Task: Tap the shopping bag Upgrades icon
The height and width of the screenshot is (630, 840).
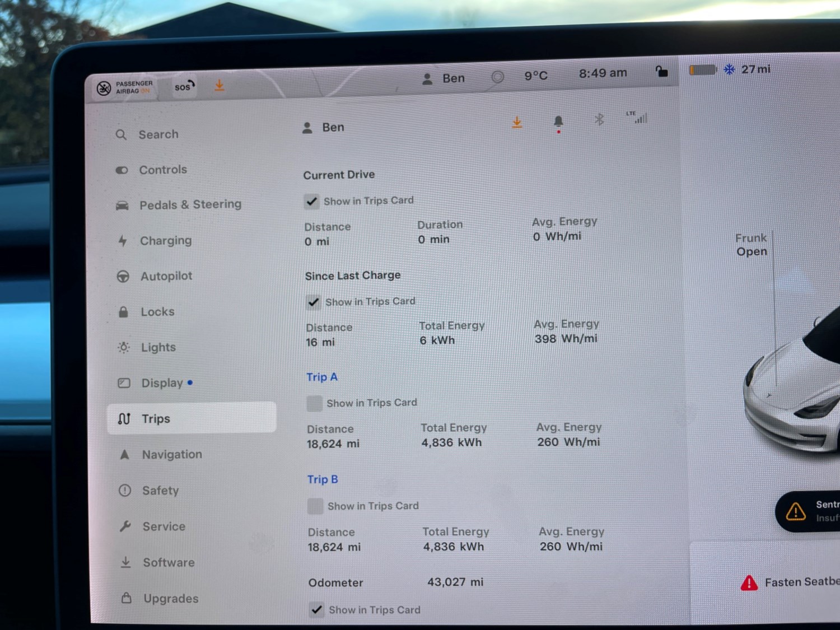Action: pos(127,598)
